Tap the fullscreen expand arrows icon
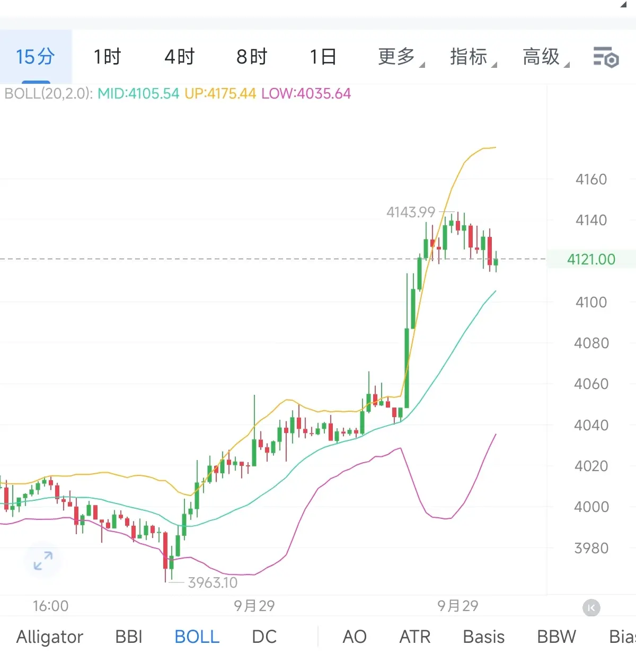 tap(43, 561)
